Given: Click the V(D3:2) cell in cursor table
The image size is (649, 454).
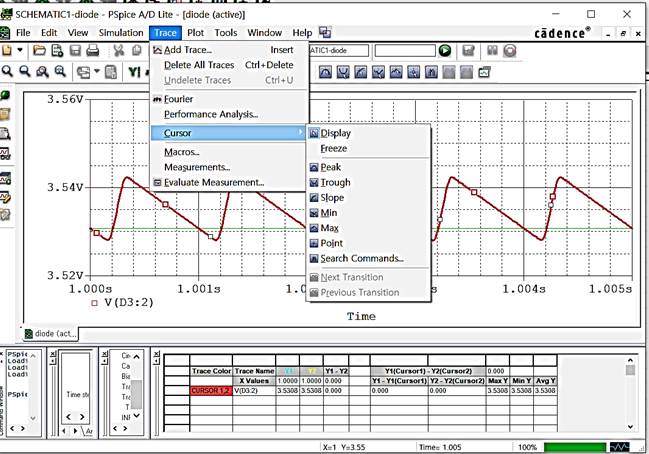Looking at the screenshot, I should [x=254, y=391].
